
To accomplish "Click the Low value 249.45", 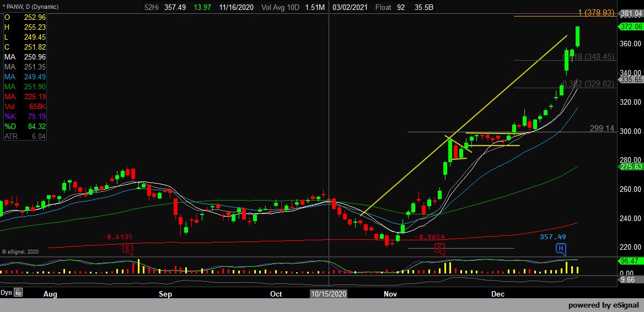I will pyautogui.click(x=35, y=37).
